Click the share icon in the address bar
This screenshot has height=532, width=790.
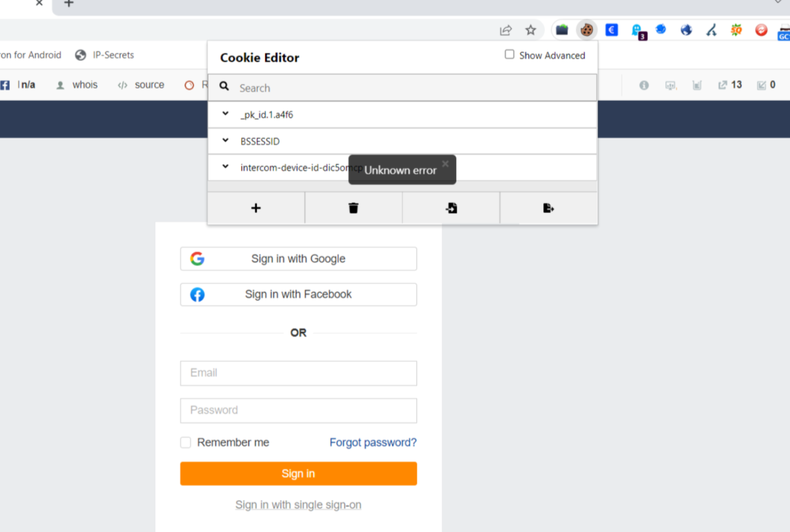pyautogui.click(x=506, y=30)
